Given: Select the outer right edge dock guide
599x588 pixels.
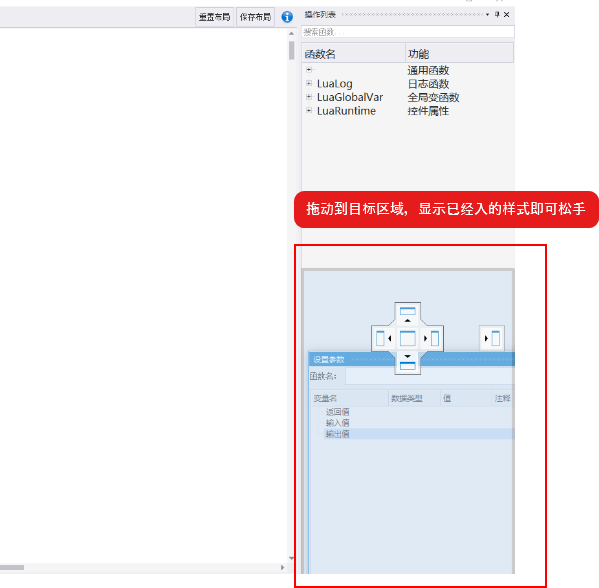Looking at the screenshot, I should click(x=492, y=339).
